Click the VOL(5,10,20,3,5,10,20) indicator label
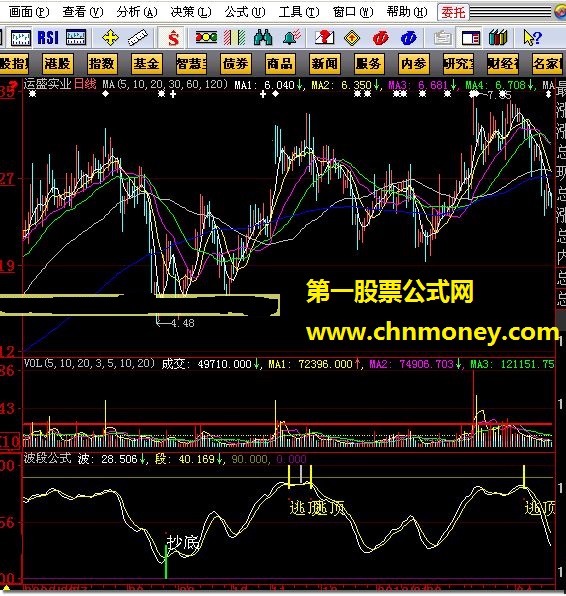 coord(89,363)
